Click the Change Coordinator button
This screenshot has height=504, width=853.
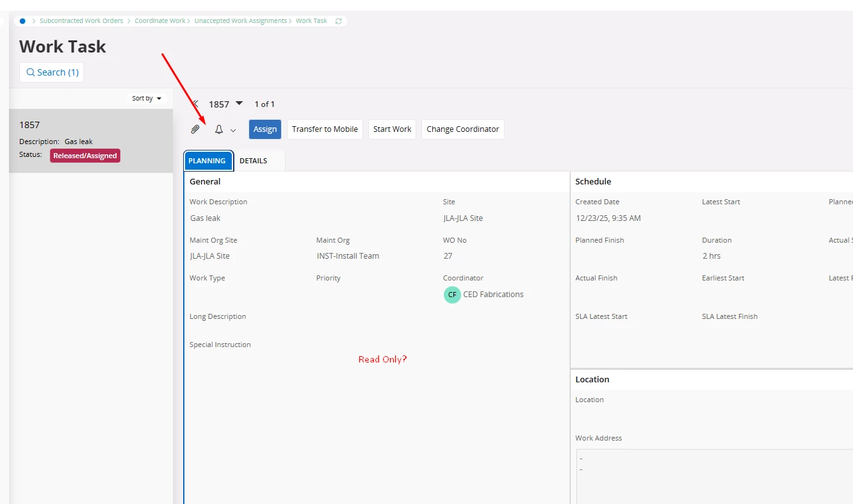coord(463,129)
